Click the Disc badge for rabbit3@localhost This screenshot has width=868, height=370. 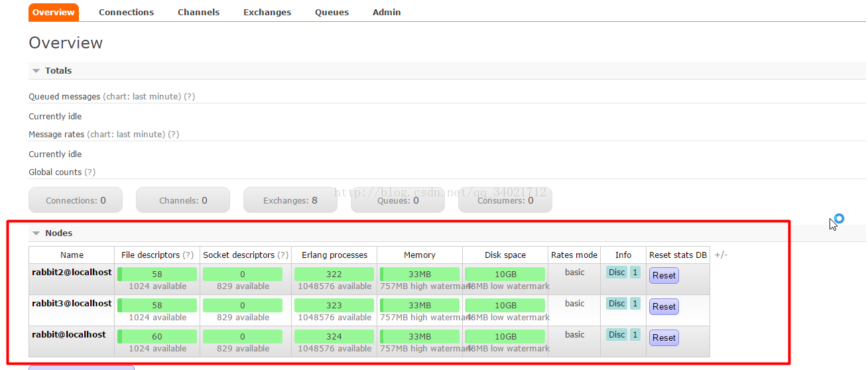[617, 303]
